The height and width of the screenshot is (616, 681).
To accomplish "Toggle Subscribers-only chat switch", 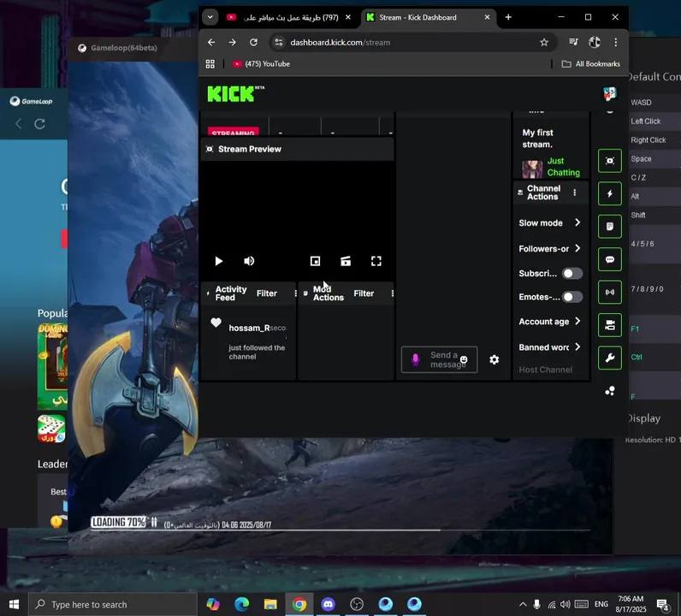I will tap(572, 273).
